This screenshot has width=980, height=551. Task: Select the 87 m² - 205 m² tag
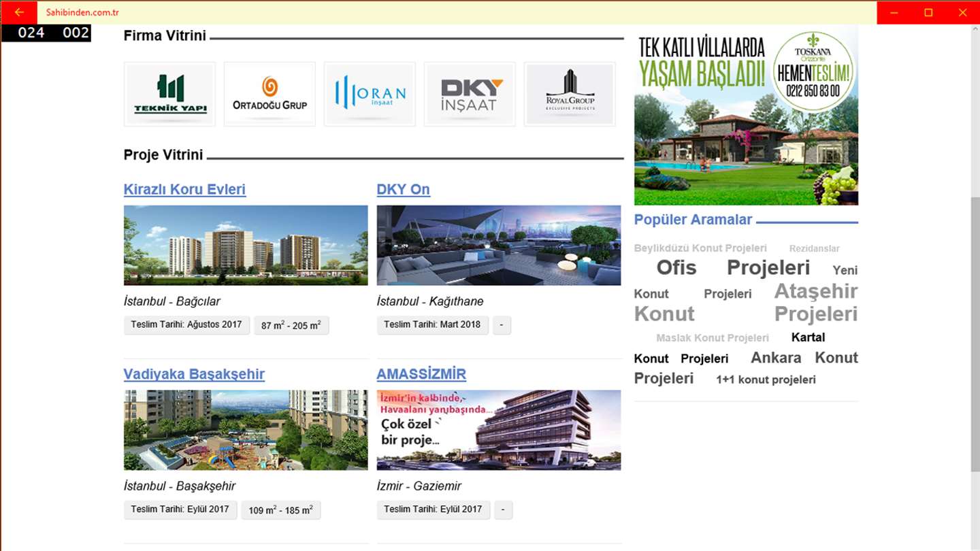coord(291,325)
